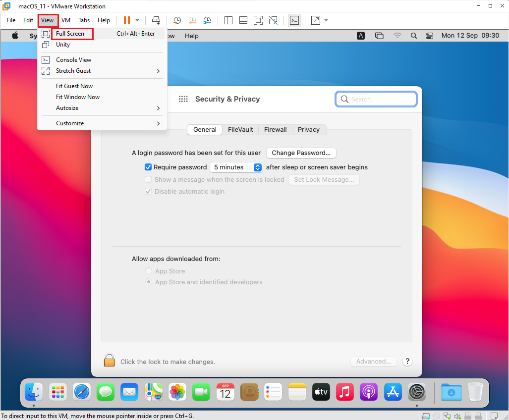
Task: Click the lock to make changes
Action: click(x=110, y=361)
